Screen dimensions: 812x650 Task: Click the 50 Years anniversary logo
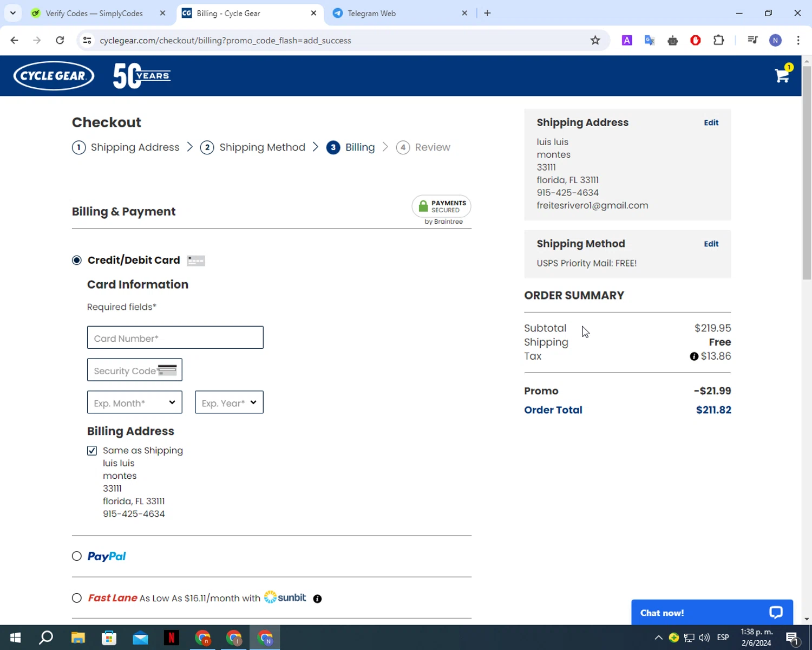point(142,76)
